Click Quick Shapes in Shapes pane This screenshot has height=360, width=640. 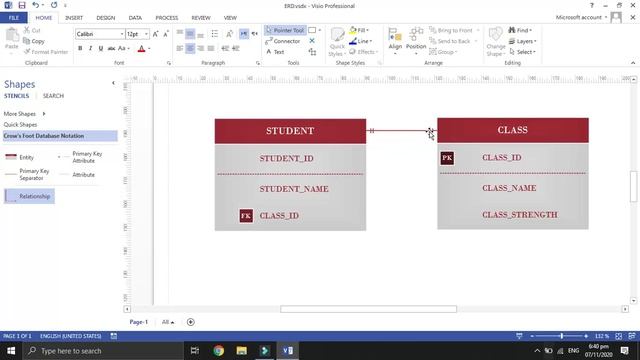20,124
